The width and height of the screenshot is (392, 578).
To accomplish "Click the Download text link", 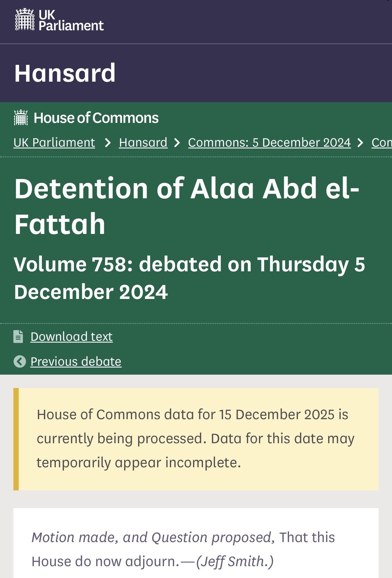I will tap(72, 337).
